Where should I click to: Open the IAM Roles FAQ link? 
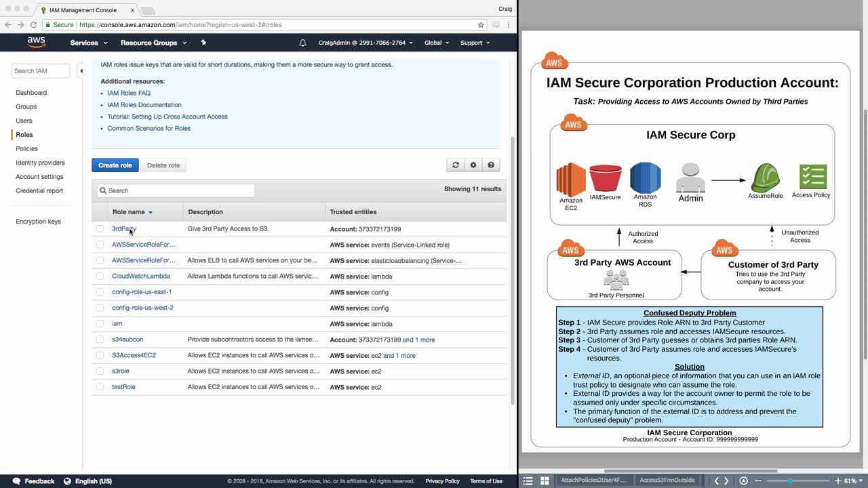(x=129, y=93)
